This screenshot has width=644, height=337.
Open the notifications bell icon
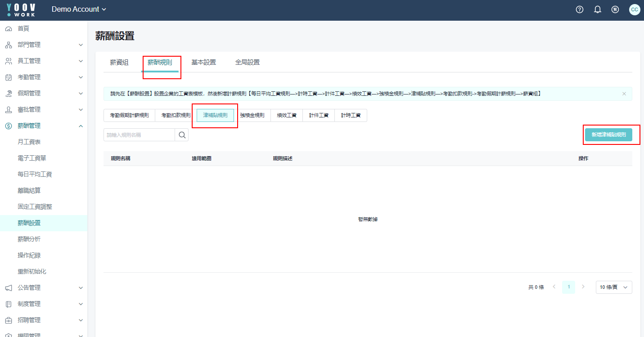tap(598, 9)
